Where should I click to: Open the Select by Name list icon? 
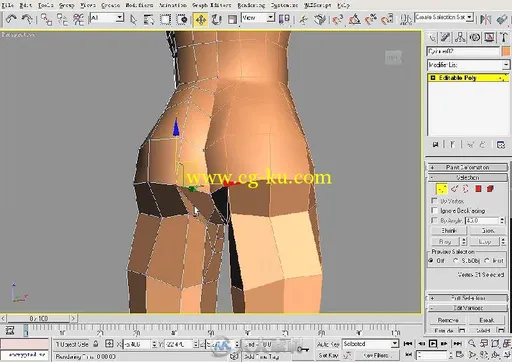coord(149,20)
